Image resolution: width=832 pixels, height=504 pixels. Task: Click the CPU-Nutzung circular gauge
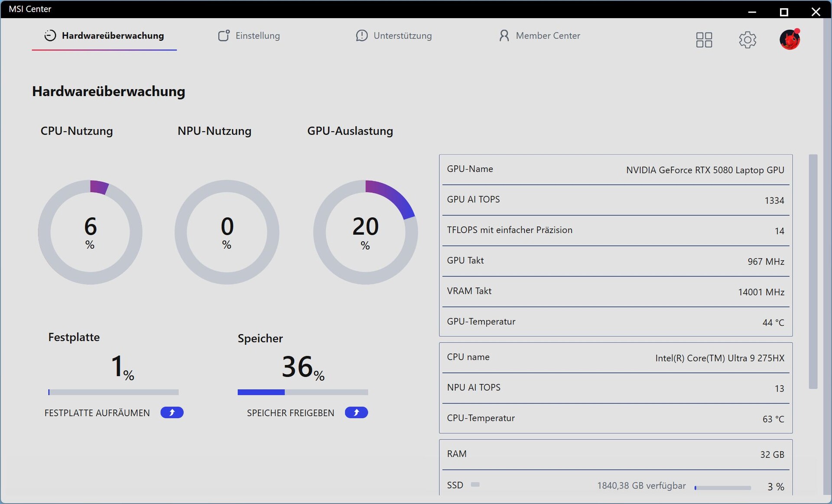[90, 232]
